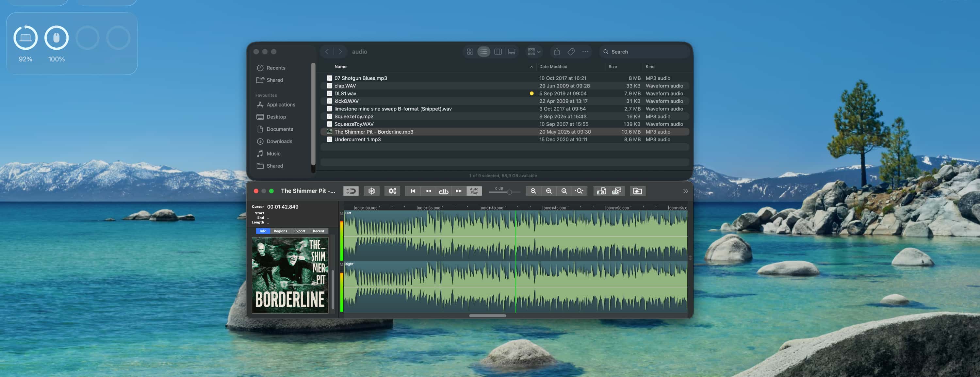Switch to the Regions tab

point(280,231)
